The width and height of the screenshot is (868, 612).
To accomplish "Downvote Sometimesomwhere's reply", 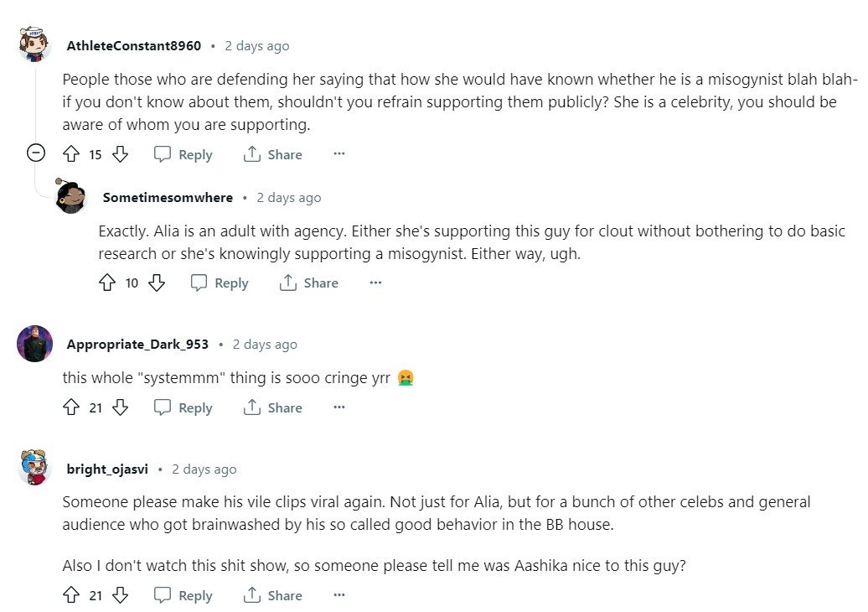I will [x=157, y=283].
